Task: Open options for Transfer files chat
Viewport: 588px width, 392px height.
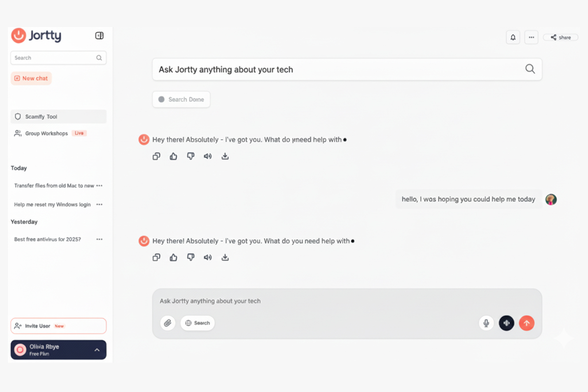Action: [x=99, y=186]
